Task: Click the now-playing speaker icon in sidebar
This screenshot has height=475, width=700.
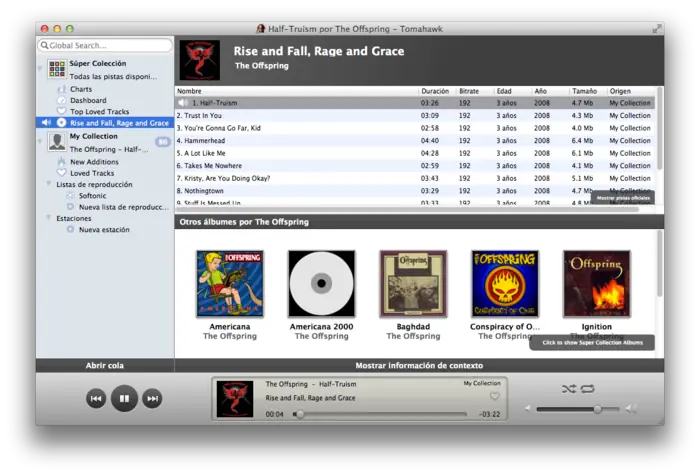Action: click(x=46, y=122)
